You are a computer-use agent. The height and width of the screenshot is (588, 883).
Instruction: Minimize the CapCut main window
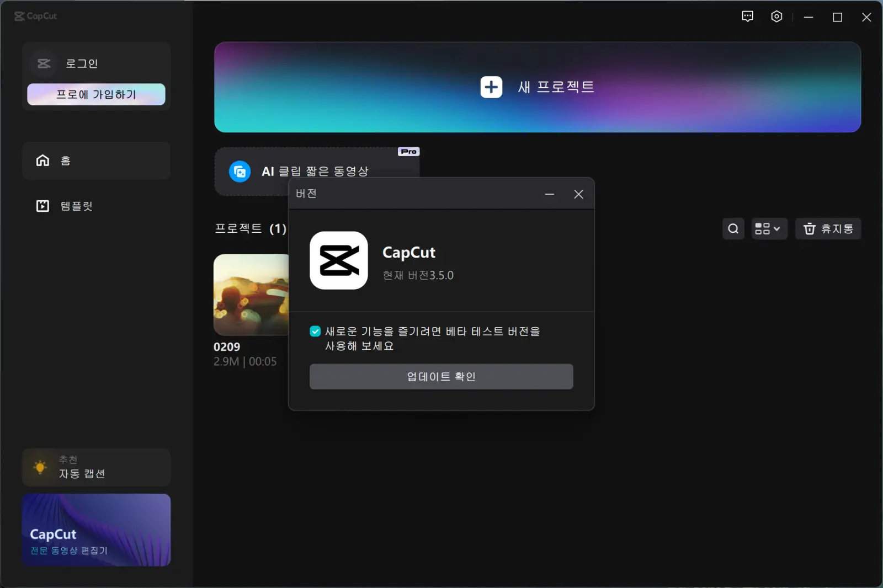pos(808,17)
